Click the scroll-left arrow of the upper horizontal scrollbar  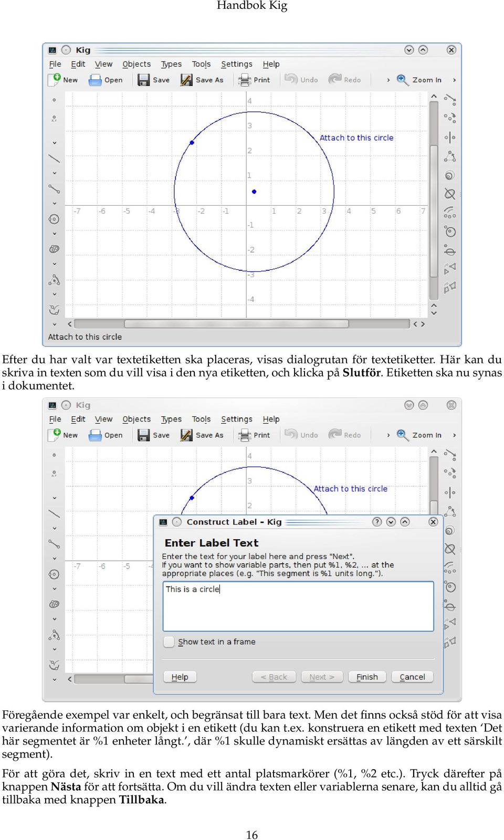(70, 324)
